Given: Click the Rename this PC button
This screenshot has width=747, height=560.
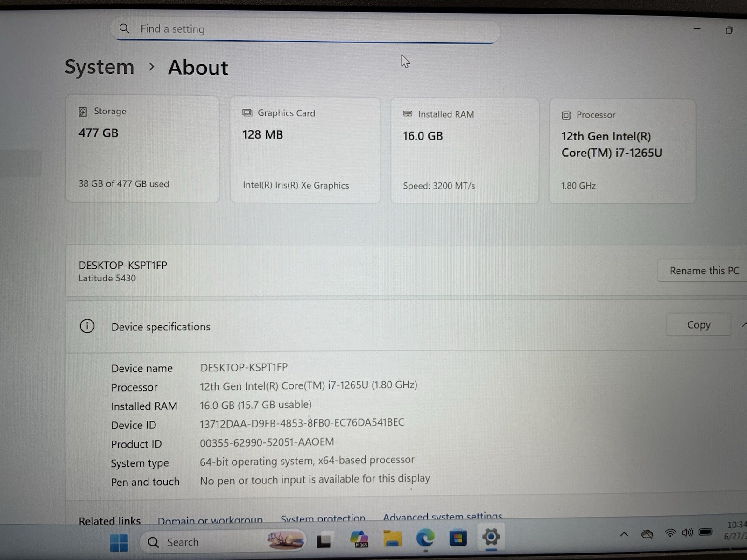Looking at the screenshot, I should pos(704,271).
